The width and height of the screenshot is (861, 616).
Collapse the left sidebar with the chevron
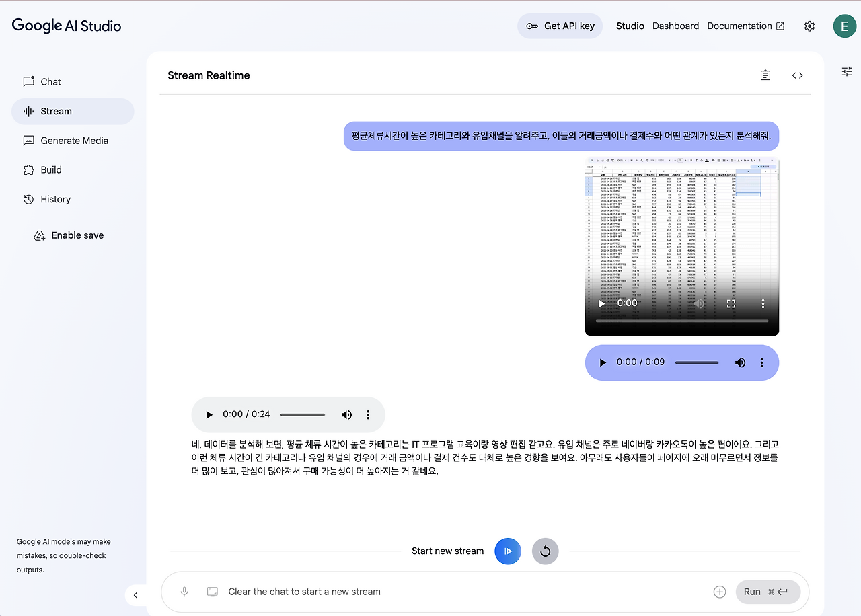pos(135,595)
